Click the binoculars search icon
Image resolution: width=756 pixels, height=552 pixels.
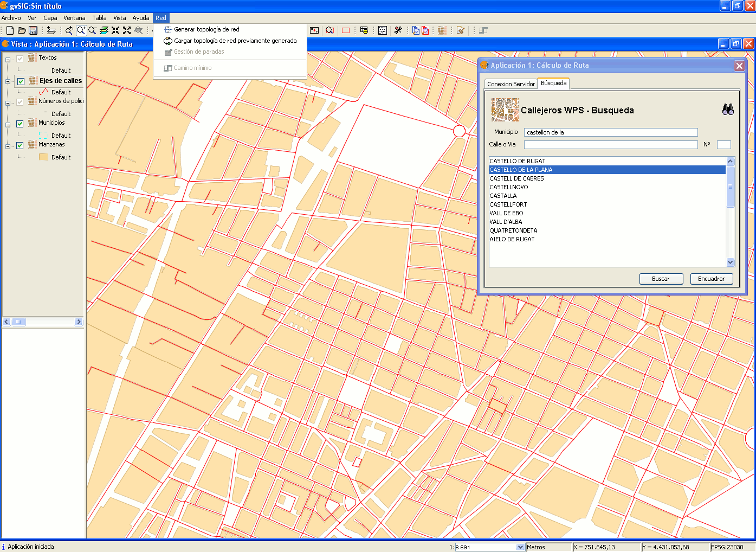click(x=728, y=109)
